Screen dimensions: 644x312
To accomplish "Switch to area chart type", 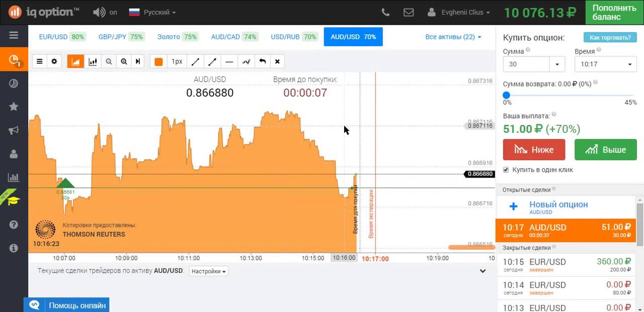I will pyautogui.click(x=76, y=61).
